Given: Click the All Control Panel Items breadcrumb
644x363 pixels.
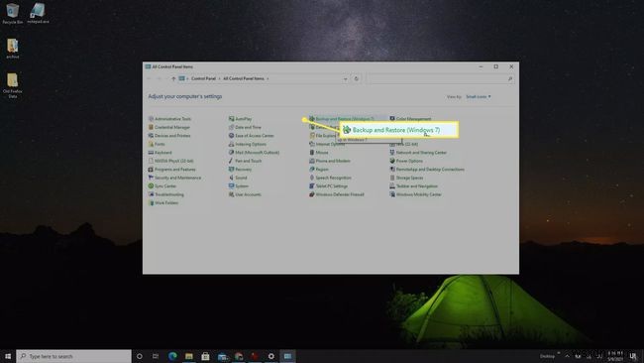Looking at the screenshot, I should pos(244,78).
